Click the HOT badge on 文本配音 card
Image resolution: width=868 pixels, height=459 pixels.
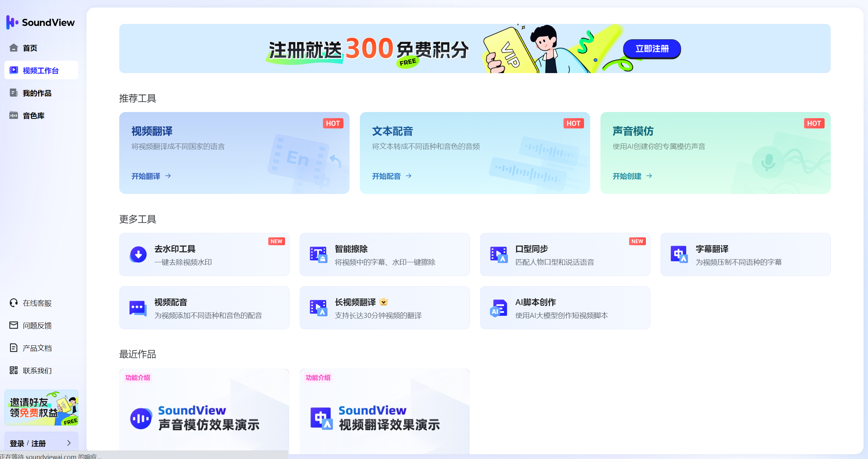574,123
